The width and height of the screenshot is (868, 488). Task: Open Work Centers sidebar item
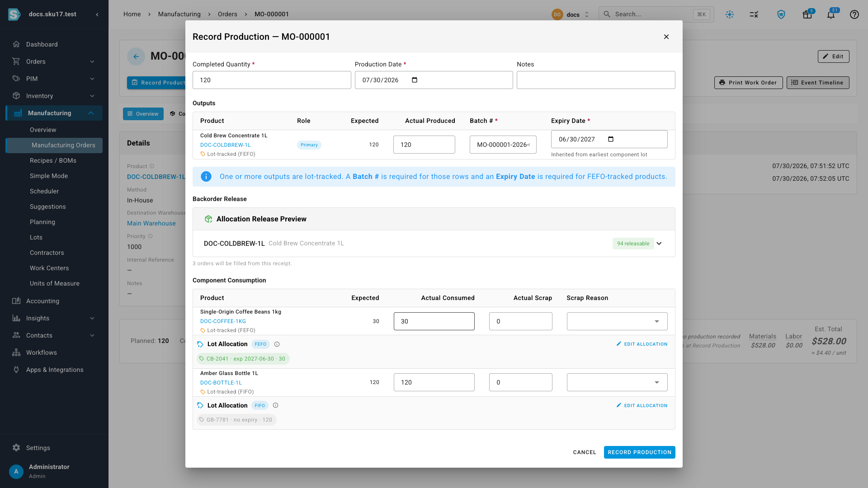click(54, 268)
